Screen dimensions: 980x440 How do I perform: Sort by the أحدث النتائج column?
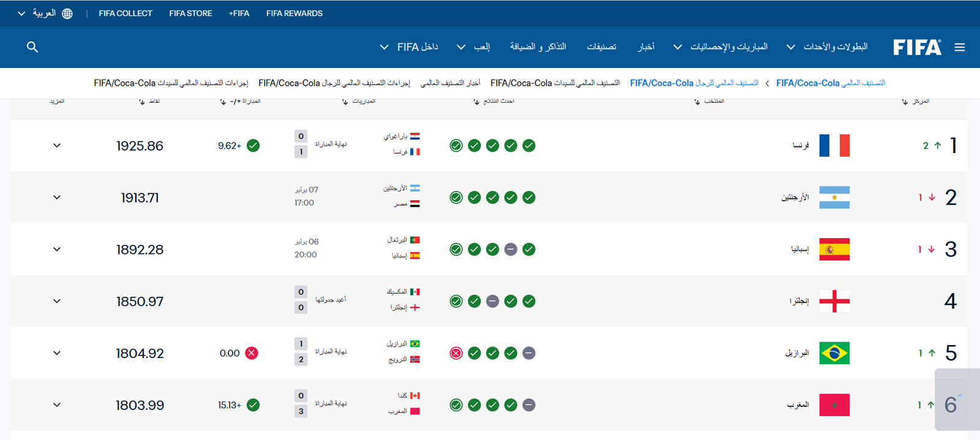(494, 101)
